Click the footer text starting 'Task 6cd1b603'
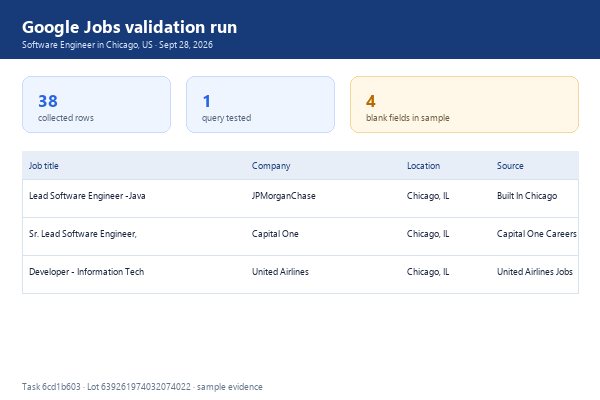This screenshot has height=400, width=600. point(142,387)
